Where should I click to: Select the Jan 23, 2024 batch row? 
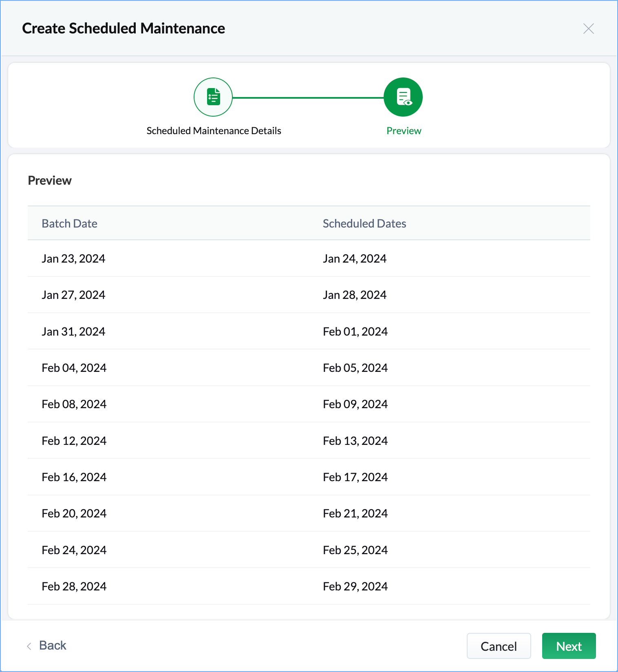pos(73,259)
